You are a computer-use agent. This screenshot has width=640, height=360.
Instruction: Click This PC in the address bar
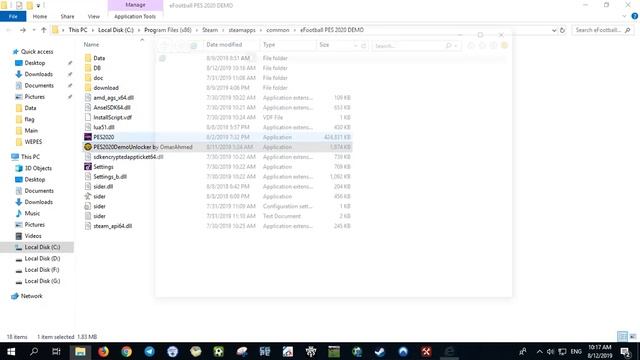point(78,30)
